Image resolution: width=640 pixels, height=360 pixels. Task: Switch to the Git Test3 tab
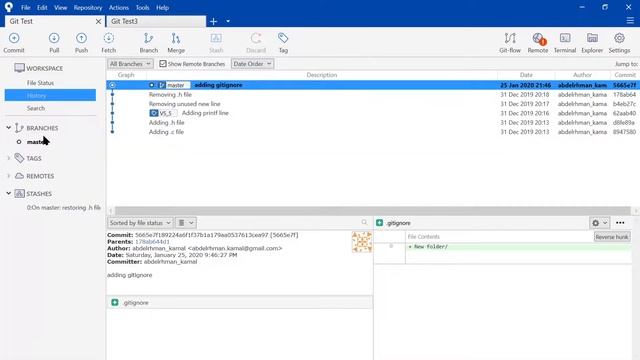[156, 21]
